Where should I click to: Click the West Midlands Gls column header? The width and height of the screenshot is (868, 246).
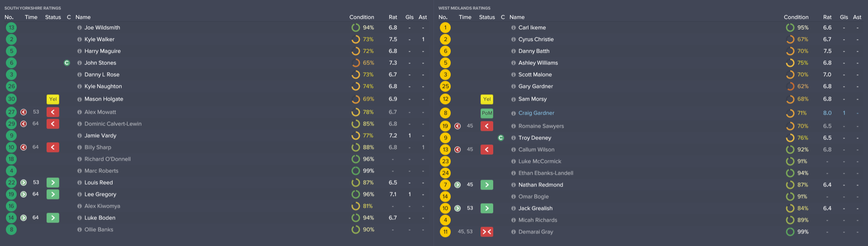(x=844, y=17)
